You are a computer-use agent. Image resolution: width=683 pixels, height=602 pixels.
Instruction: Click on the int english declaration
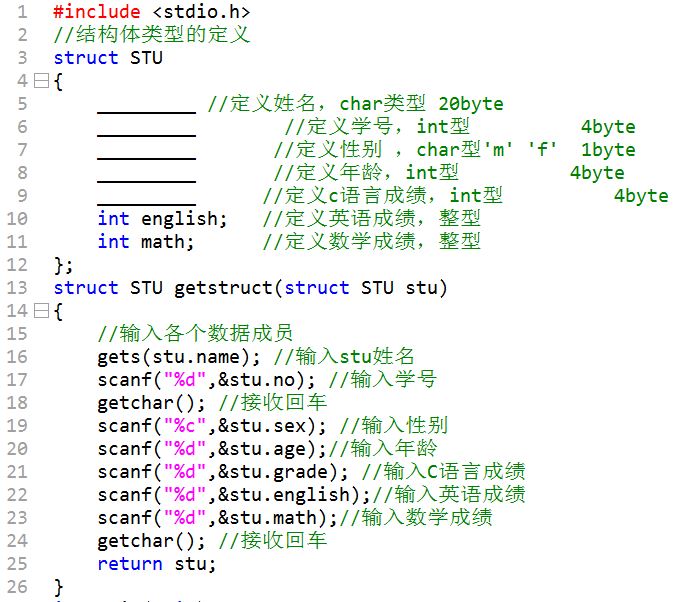(x=162, y=219)
